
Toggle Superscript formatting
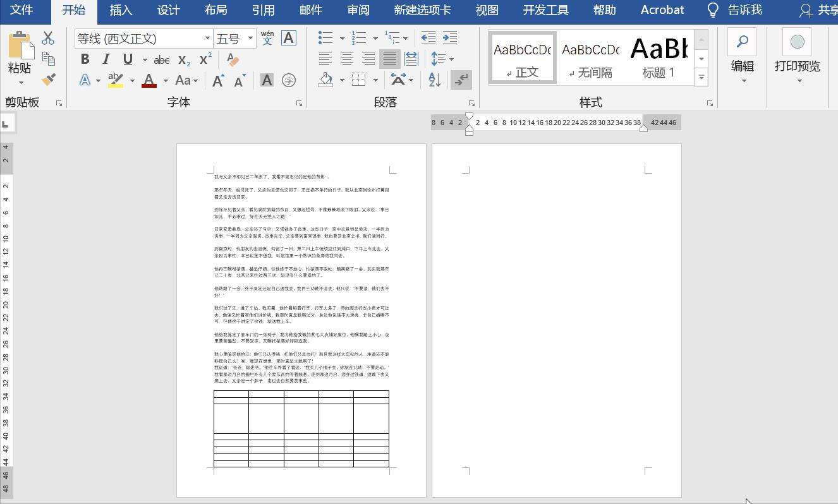pyautogui.click(x=205, y=59)
